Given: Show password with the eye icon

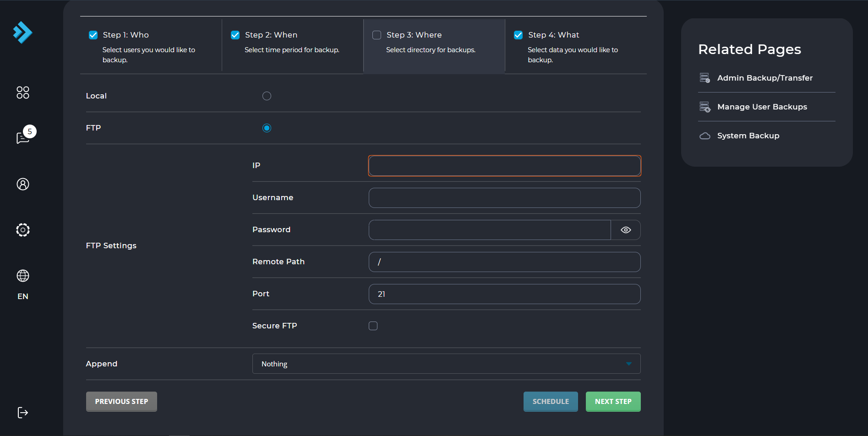Looking at the screenshot, I should click(626, 230).
